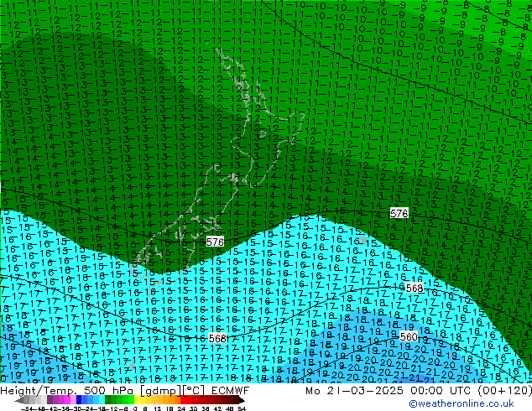The width and height of the screenshot is (532, 411).
Task: Click the 576 contour label east of New Zealand
Action: [x=399, y=214]
